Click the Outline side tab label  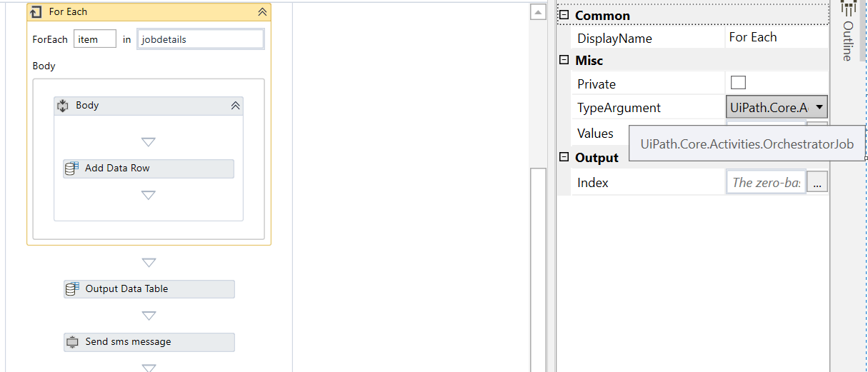click(847, 41)
